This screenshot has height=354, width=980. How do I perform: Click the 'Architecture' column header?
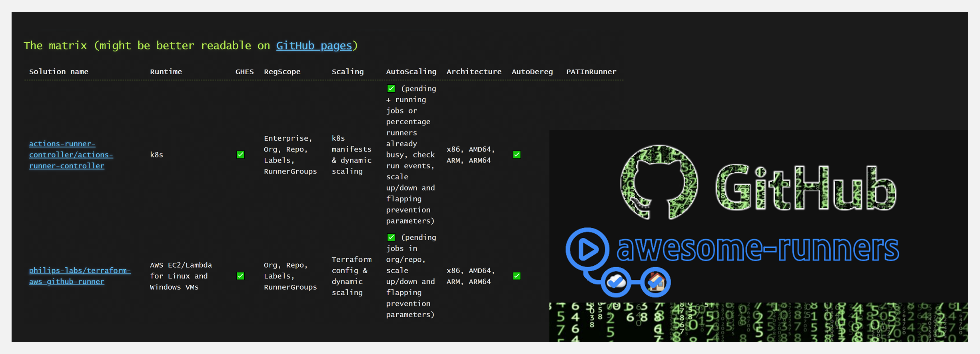474,72
